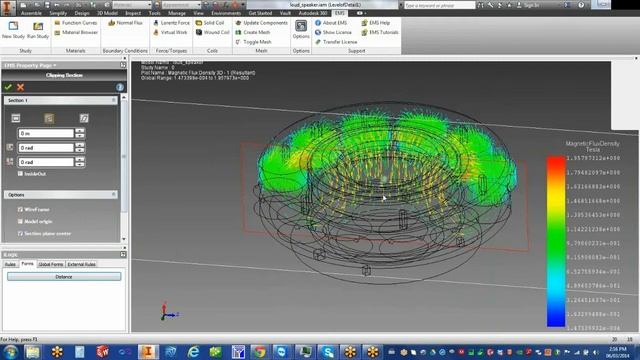Toggle the Section plane center checkbox
The height and width of the screenshot is (360, 640).
click(x=20, y=233)
